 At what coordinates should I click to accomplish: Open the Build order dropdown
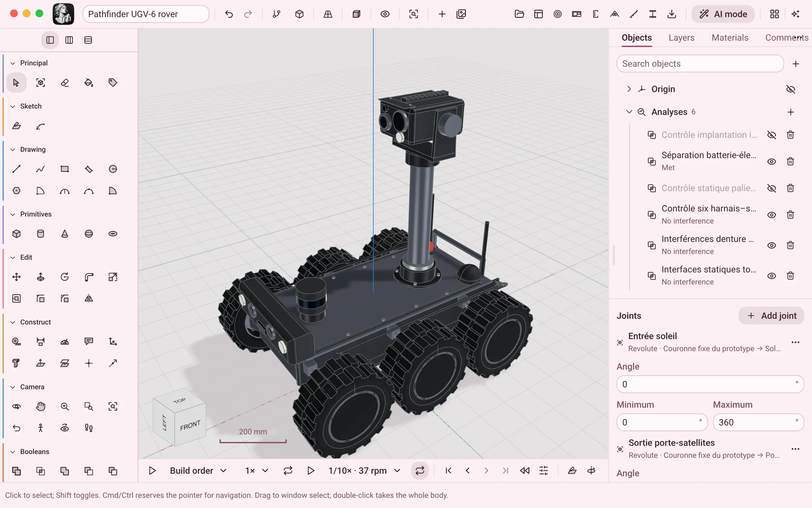tap(198, 471)
